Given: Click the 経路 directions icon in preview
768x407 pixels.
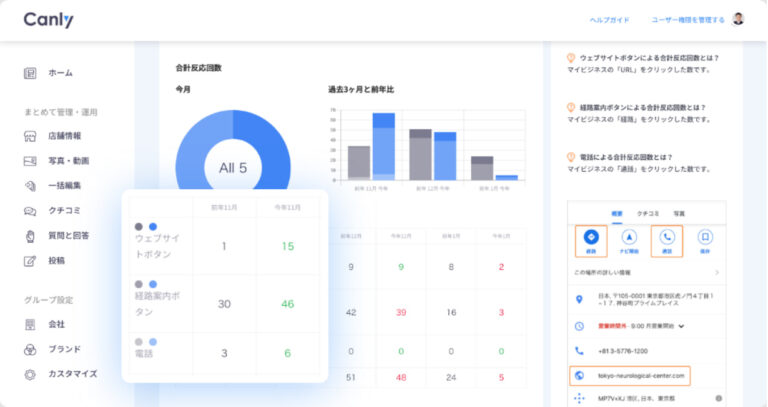Looking at the screenshot, I should point(590,238).
